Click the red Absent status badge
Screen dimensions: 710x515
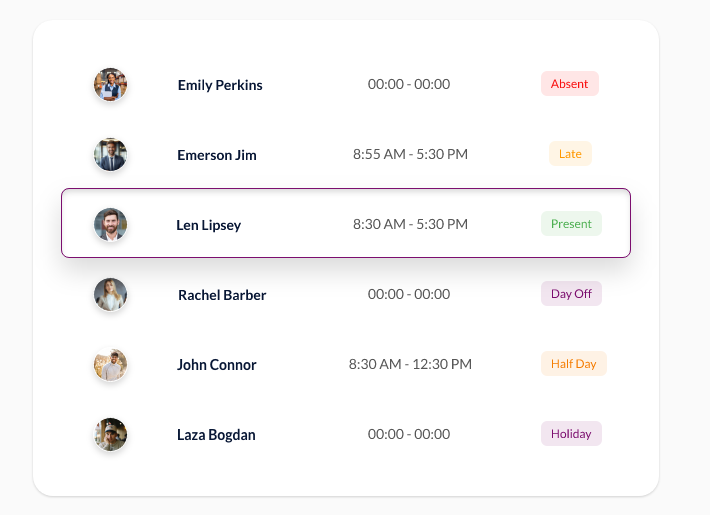[x=570, y=84]
